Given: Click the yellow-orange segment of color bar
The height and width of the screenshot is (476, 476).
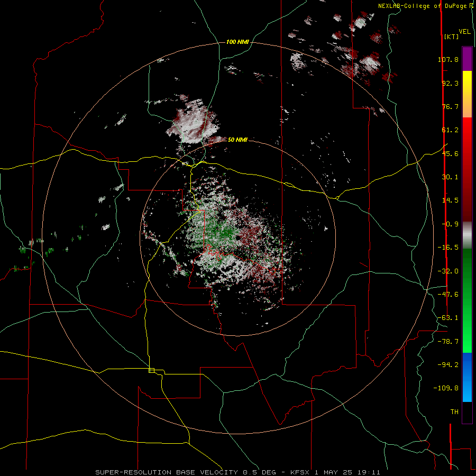Looking at the screenshot, I should point(467,94).
